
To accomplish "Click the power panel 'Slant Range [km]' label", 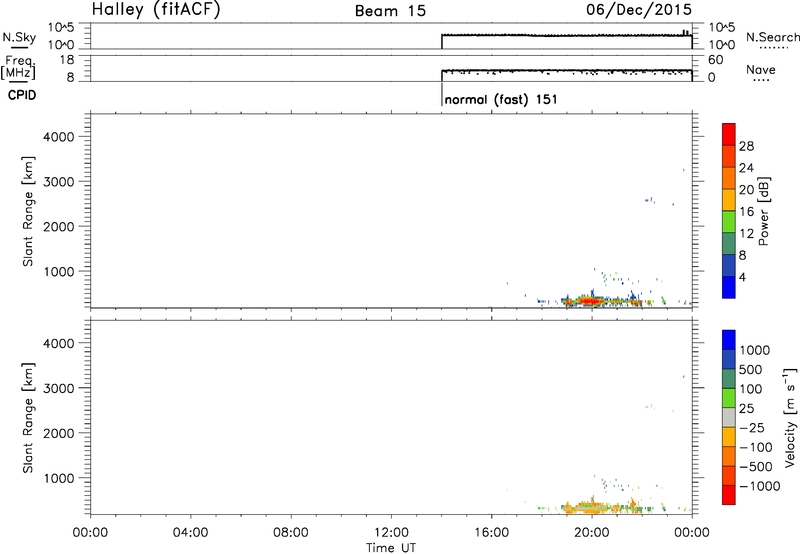I will 28,211.
